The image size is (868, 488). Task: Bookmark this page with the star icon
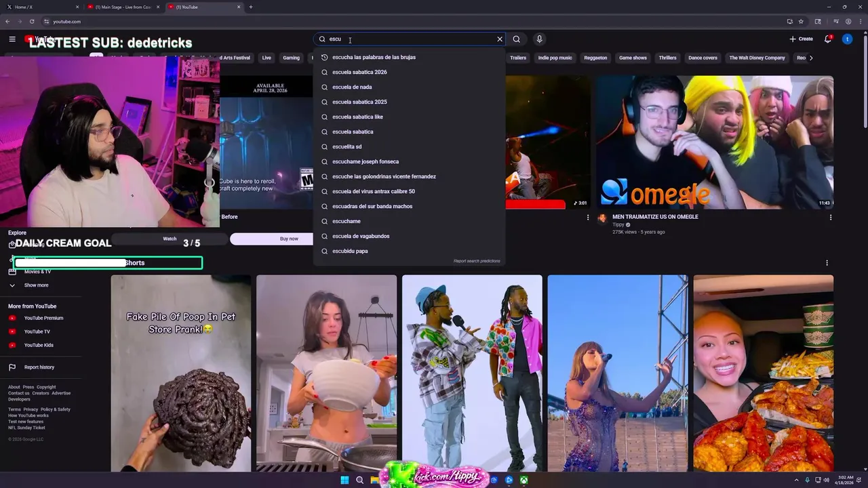(x=801, y=22)
